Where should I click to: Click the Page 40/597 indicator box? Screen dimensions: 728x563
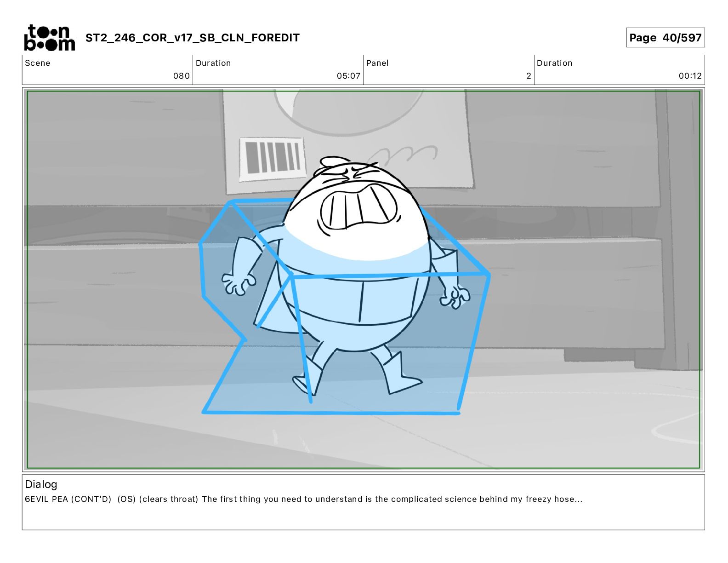665,38
